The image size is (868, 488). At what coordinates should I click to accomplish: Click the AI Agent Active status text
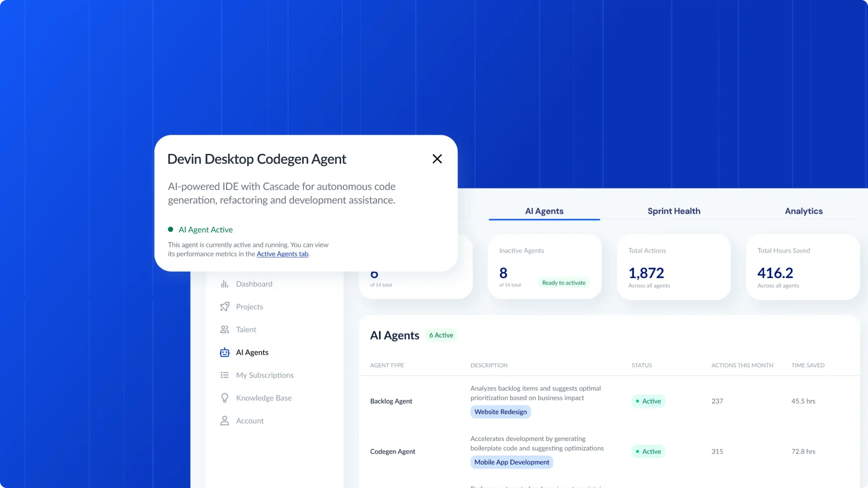pos(206,230)
